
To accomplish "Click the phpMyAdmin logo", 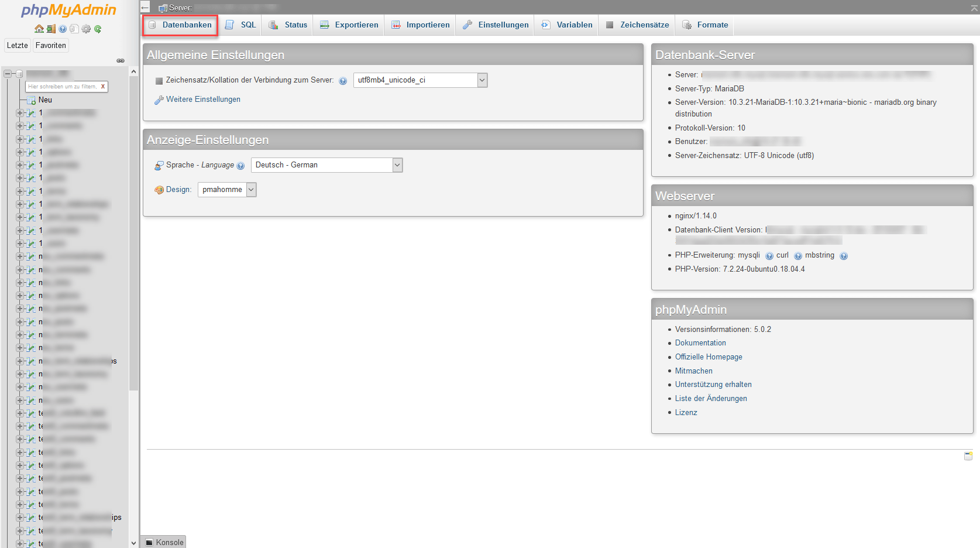I will click(68, 10).
